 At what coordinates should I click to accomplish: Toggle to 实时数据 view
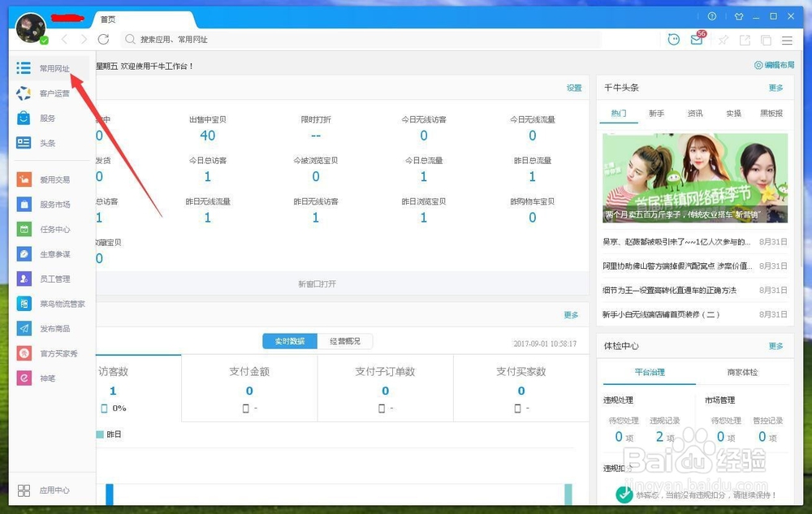click(x=290, y=341)
